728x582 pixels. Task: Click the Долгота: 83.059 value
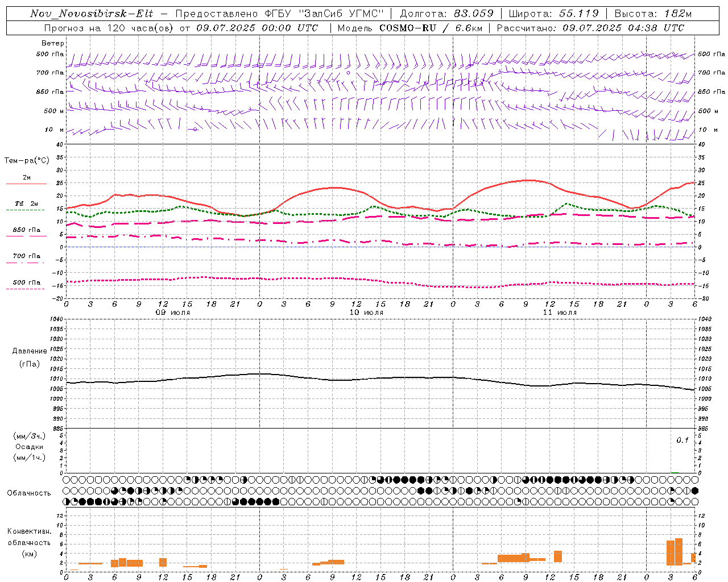coord(447,14)
